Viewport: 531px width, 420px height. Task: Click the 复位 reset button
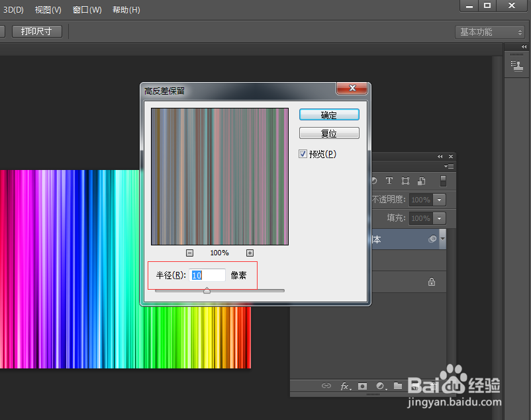pos(329,132)
